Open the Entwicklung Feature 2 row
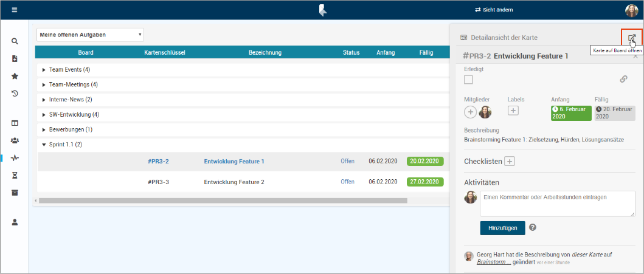The width and height of the screenshot is (644, 274). 234,182
